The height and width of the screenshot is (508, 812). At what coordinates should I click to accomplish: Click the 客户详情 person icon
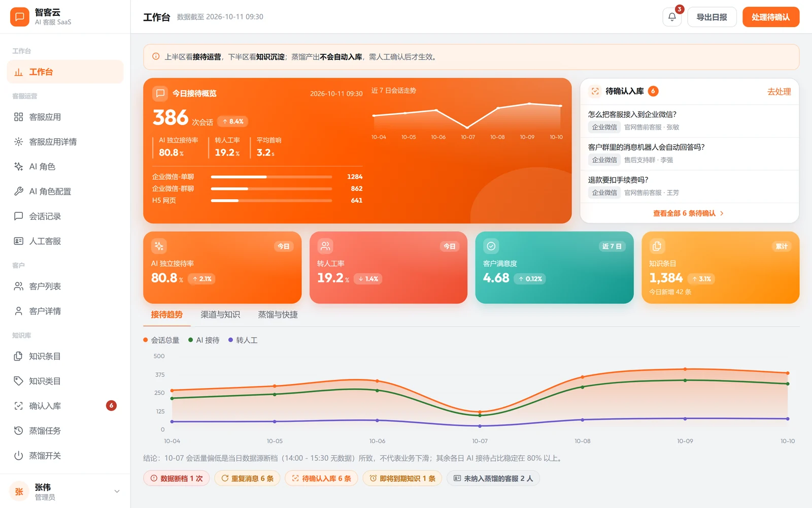tap(19, 311)
